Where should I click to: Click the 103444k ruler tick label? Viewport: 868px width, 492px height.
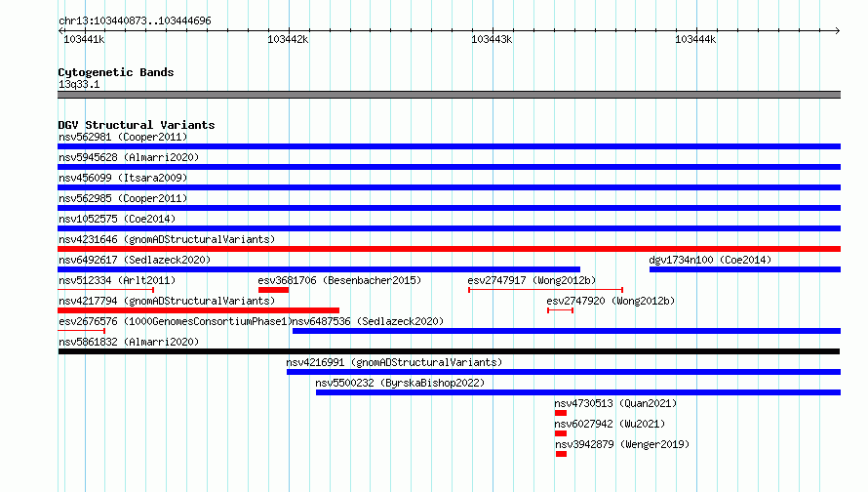pos(695,39)
